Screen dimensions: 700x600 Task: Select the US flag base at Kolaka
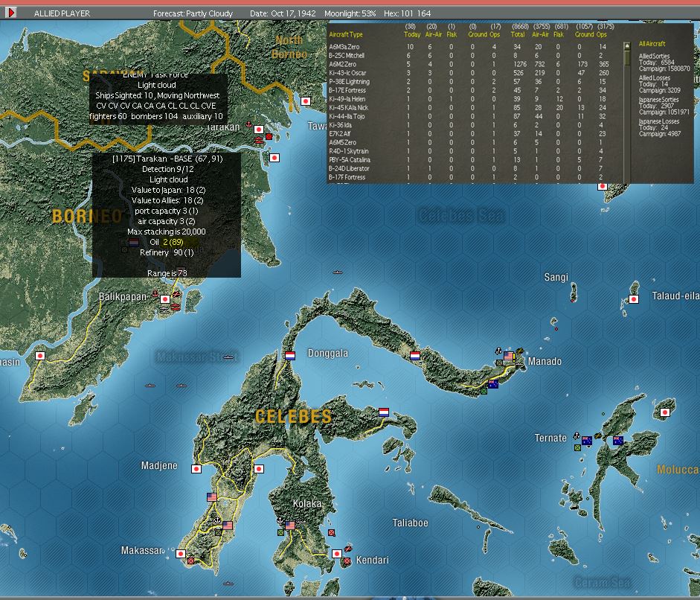pyautogui.click(x=290, y=526)
